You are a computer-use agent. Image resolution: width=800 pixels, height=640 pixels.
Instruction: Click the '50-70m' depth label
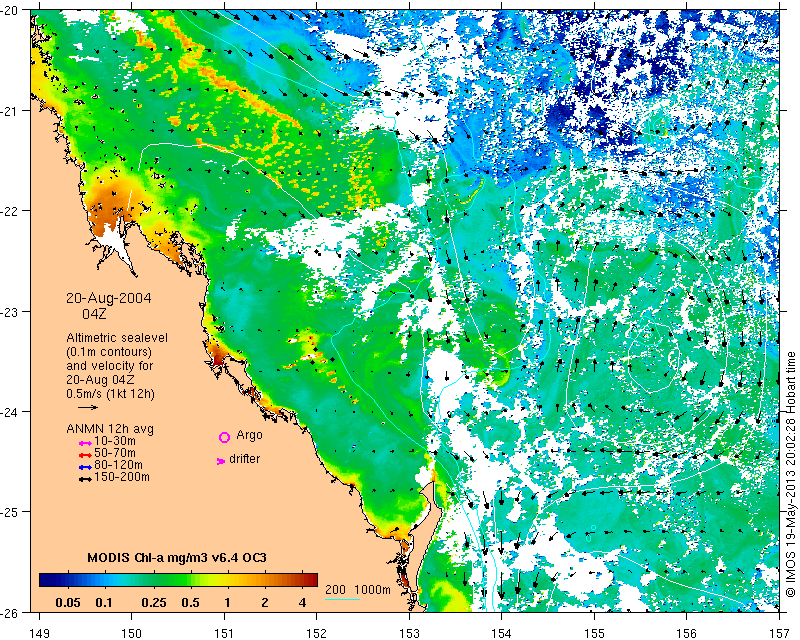click(x=115, y=453)
